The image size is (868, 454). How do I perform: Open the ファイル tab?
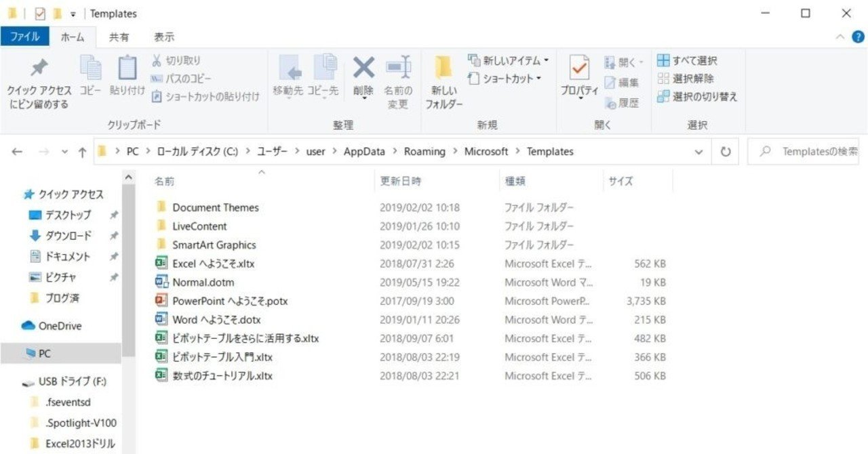click(24, 37)
